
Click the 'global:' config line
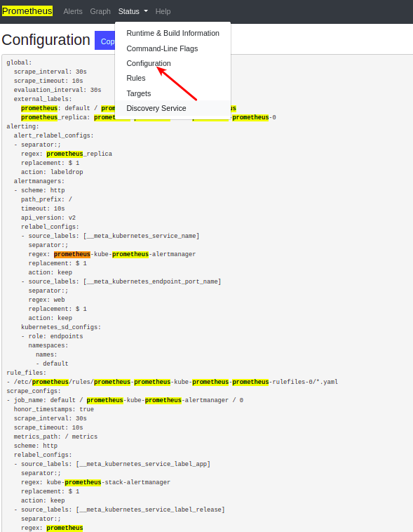click(x=19, y=62)
